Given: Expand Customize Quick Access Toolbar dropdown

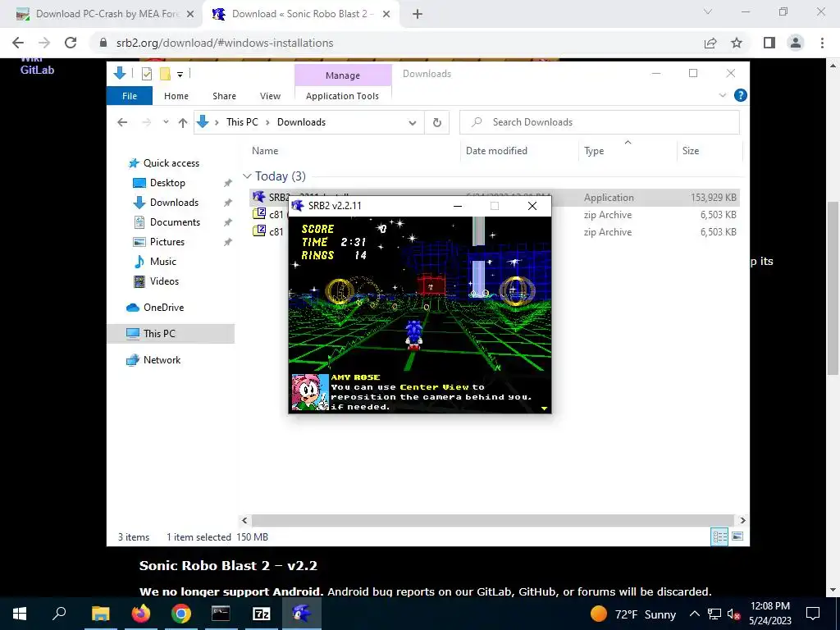Looking at the screenshot, I should [x=180, y=75].
